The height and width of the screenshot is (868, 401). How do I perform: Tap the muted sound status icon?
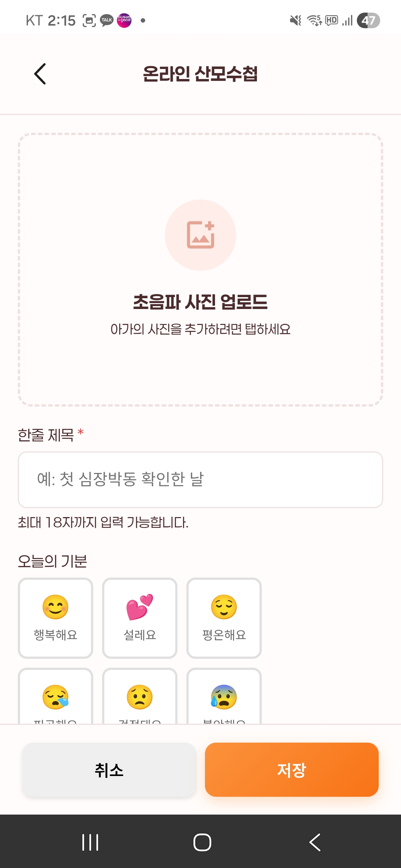coord(296,20)
